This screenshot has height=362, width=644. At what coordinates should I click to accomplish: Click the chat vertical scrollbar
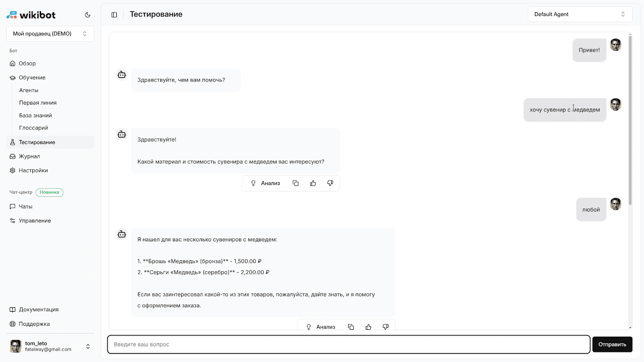(x=630, y=121)
